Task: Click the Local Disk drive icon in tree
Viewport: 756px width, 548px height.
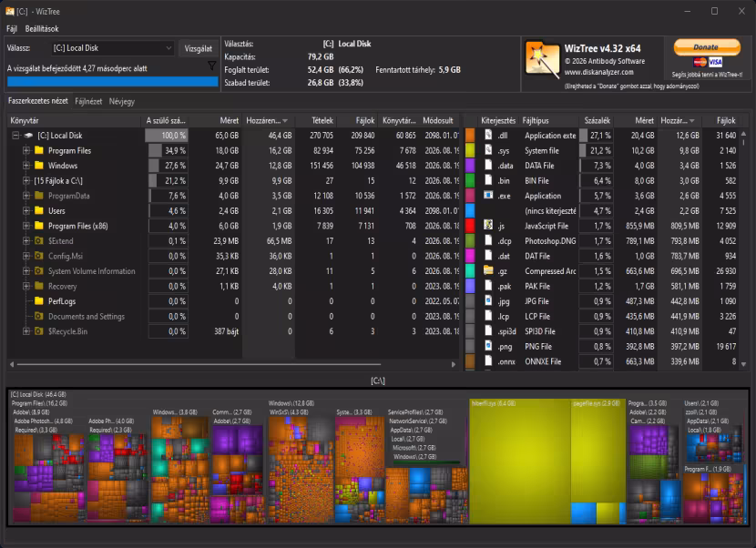Action: [x=28, y=136]
